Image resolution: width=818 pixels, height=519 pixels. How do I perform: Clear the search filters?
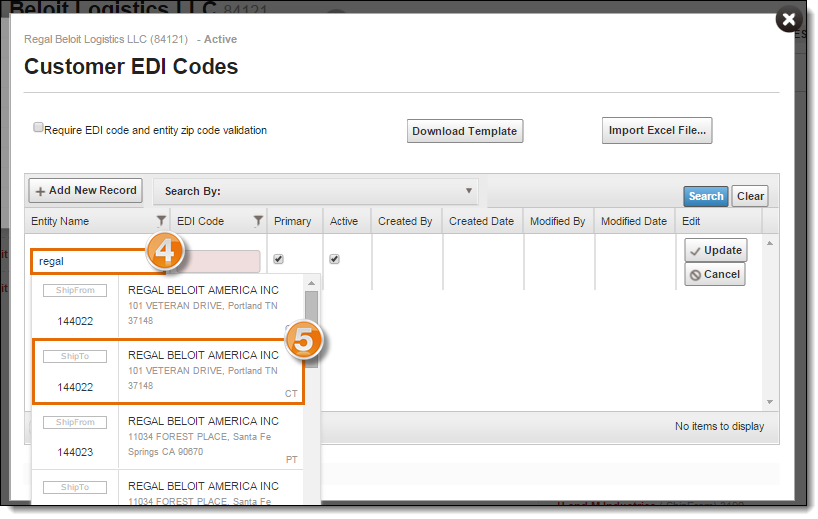click(750, 196)
